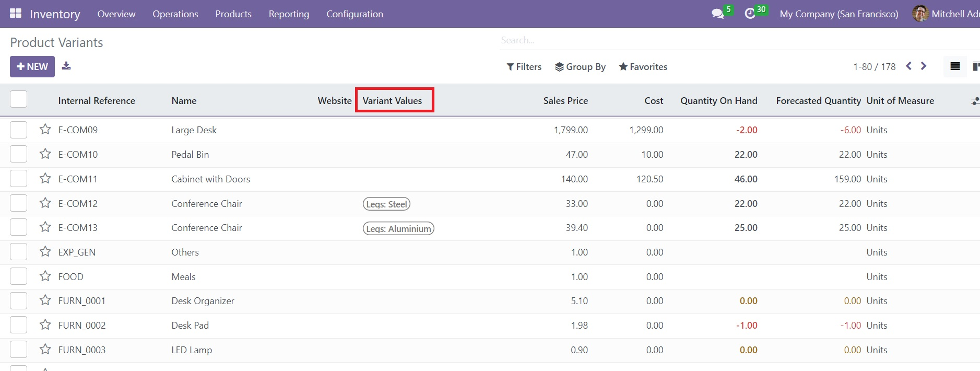This screenshot has height=371, width=980.
Task: Star the E-COM12 Conference Chair row
Action: 45,203
